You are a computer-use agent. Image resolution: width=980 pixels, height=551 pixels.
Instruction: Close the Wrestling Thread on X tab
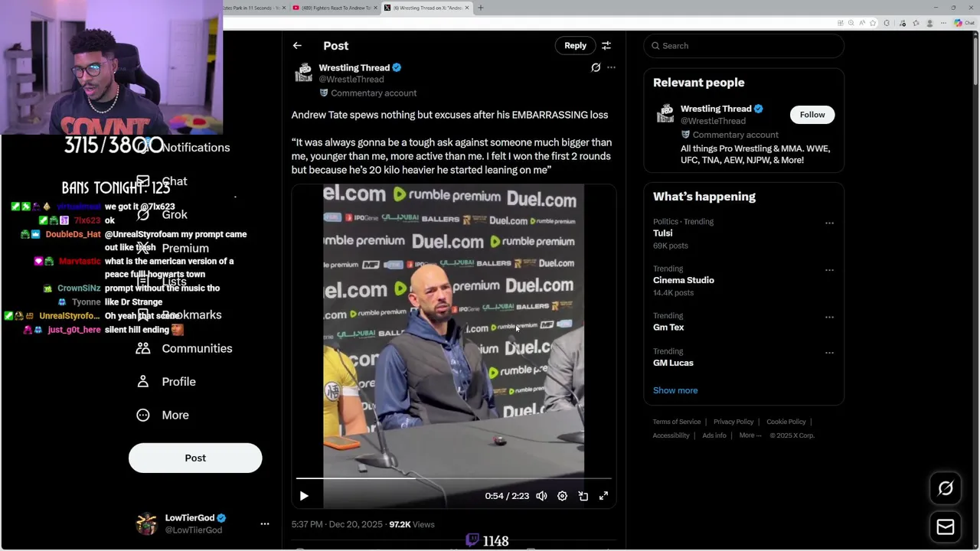[467, 8]
